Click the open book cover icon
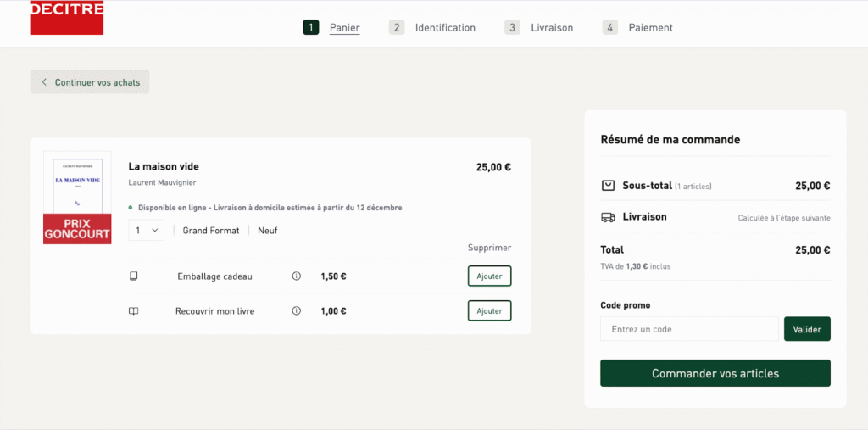Viewport: 868px width, 430px height. coord(133,311)
